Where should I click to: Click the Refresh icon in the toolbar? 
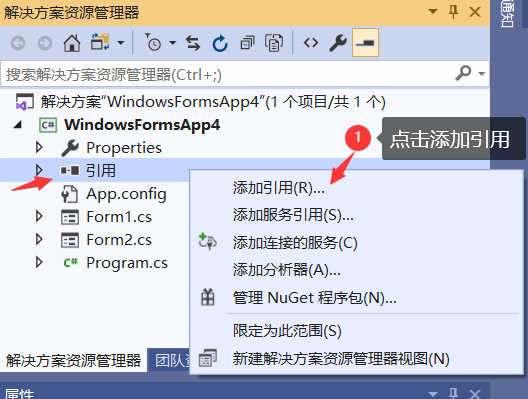point(220,43)
